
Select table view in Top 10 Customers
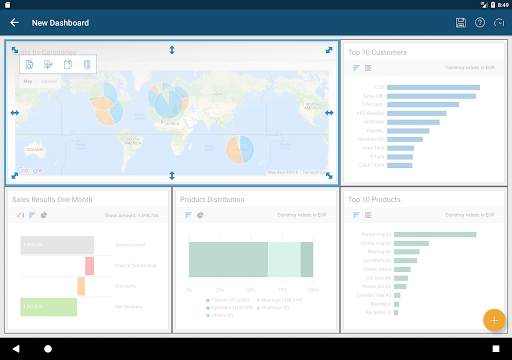(368, 68)
